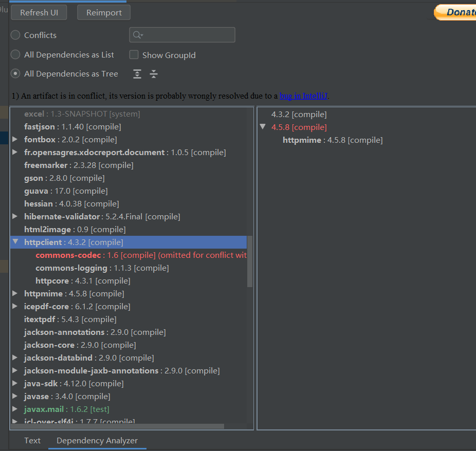Expand the httpmime dependency node
This screenshot has width=476, height=451.
tap(14, 293)
